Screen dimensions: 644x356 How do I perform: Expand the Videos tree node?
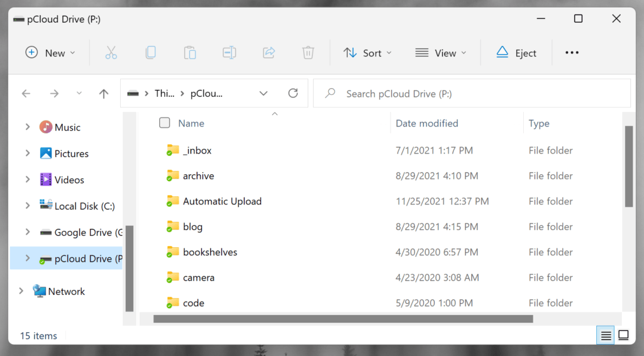click(x=27, y=179)
